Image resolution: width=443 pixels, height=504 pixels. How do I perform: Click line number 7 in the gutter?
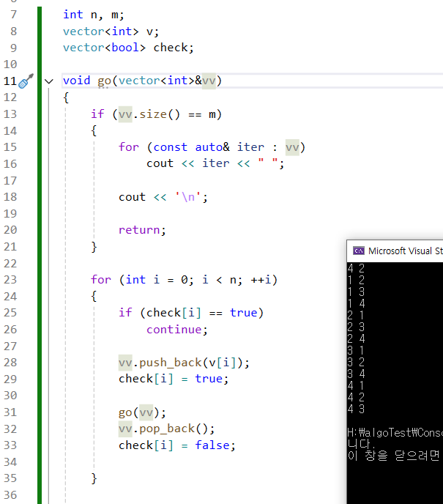point(13,15)
